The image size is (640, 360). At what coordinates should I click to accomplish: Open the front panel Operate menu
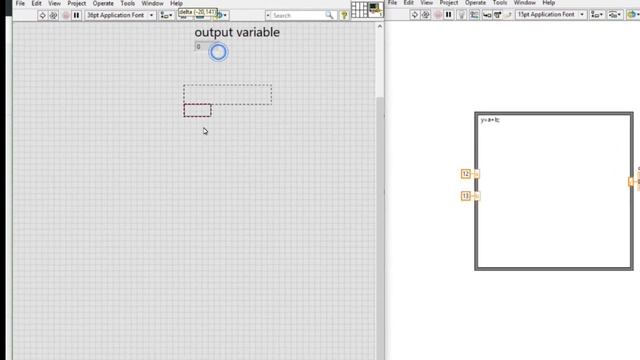click(103, 3)
